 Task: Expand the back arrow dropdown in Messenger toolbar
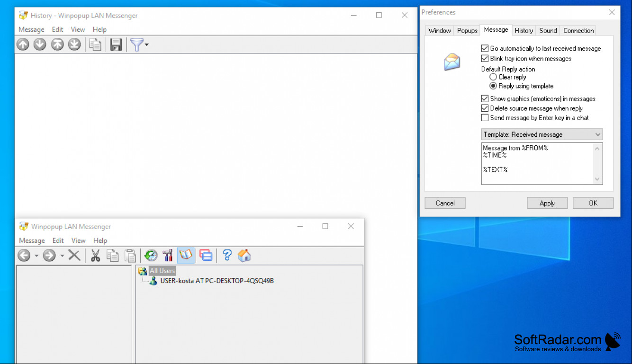36,256
